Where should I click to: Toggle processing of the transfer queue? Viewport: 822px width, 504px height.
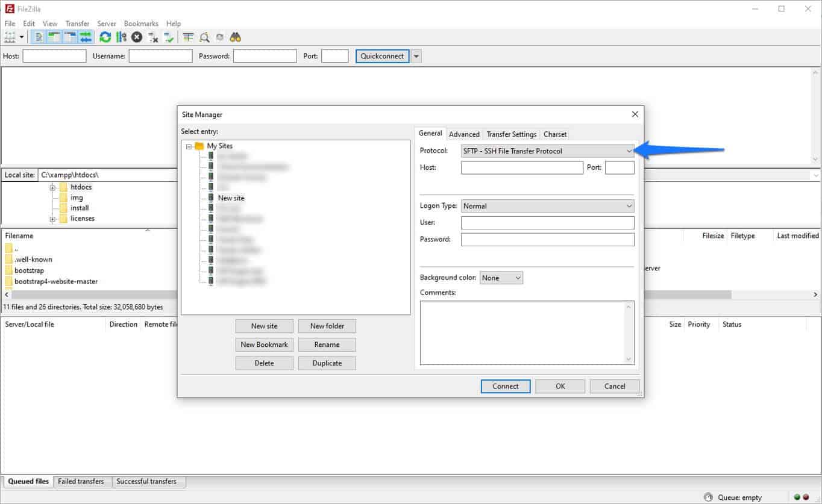click(121, 37)
